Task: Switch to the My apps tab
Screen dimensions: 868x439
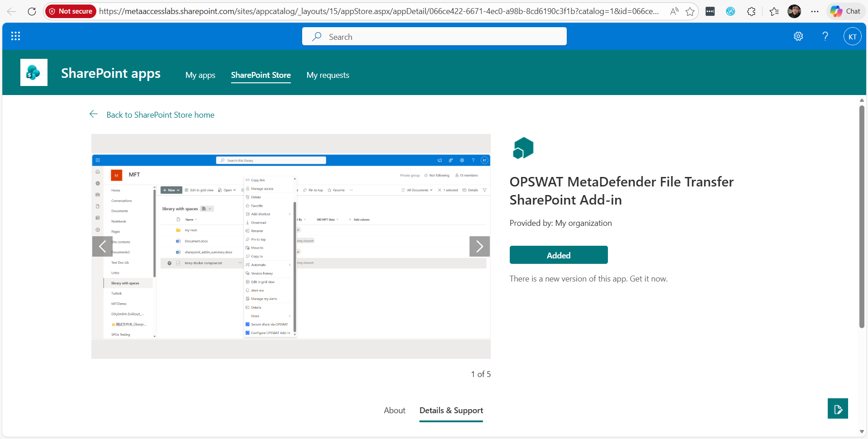Action: pyautogui.click(x=200, y=75)
